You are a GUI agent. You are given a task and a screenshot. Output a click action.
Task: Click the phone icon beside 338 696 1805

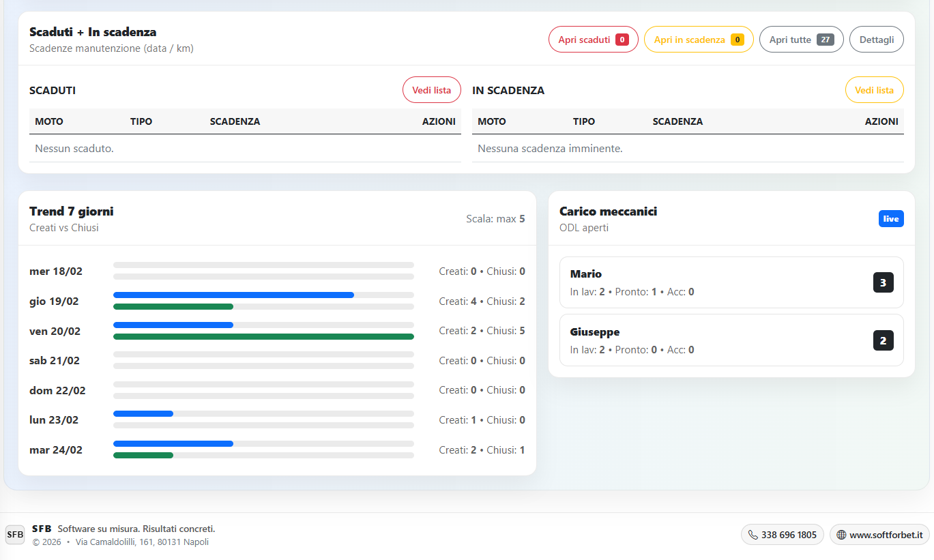(x=753, y=535)
